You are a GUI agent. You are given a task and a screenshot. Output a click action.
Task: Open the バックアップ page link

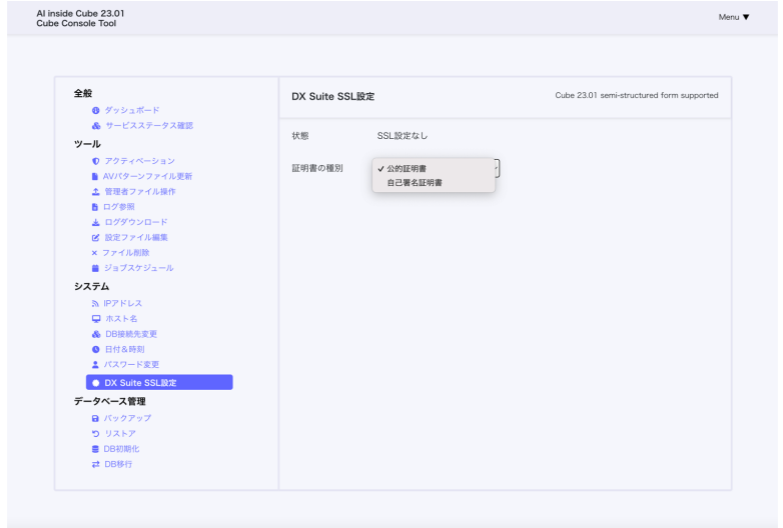pyautogui.click(x=127, y=418)
